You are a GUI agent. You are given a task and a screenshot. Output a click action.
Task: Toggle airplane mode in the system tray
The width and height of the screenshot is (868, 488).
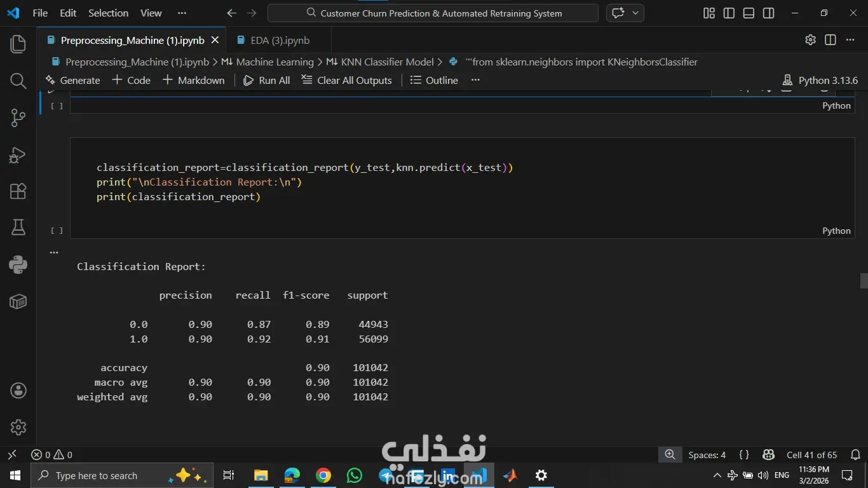point(733,475)
